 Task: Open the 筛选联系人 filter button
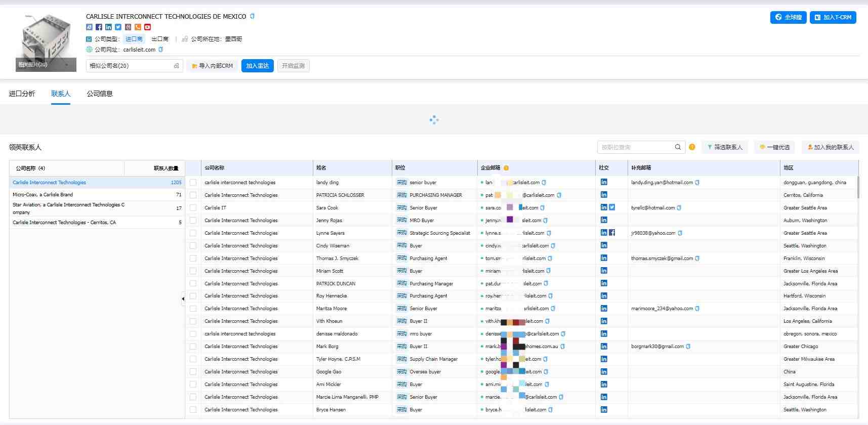click(x=725, y=147)
